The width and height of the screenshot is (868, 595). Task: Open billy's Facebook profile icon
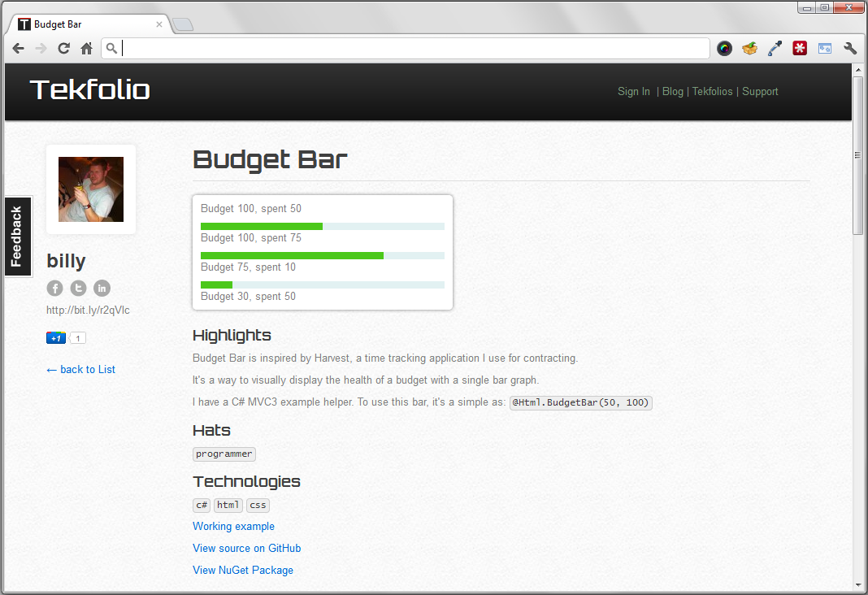[x=54, y=288]
